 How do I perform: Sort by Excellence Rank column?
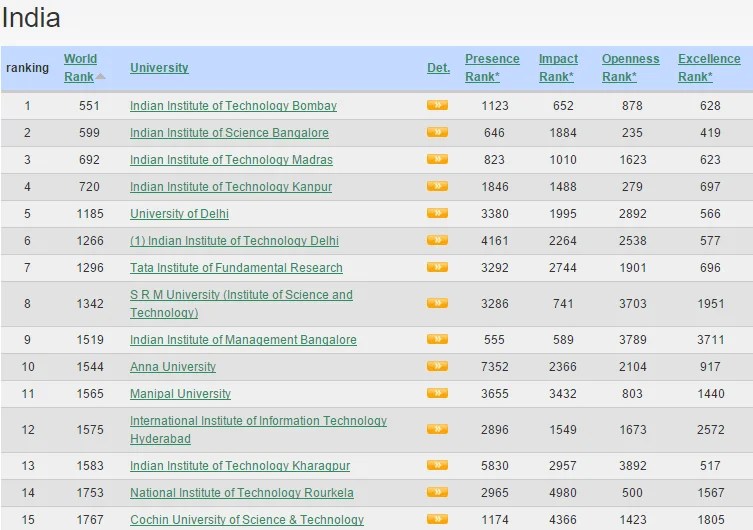709,68
